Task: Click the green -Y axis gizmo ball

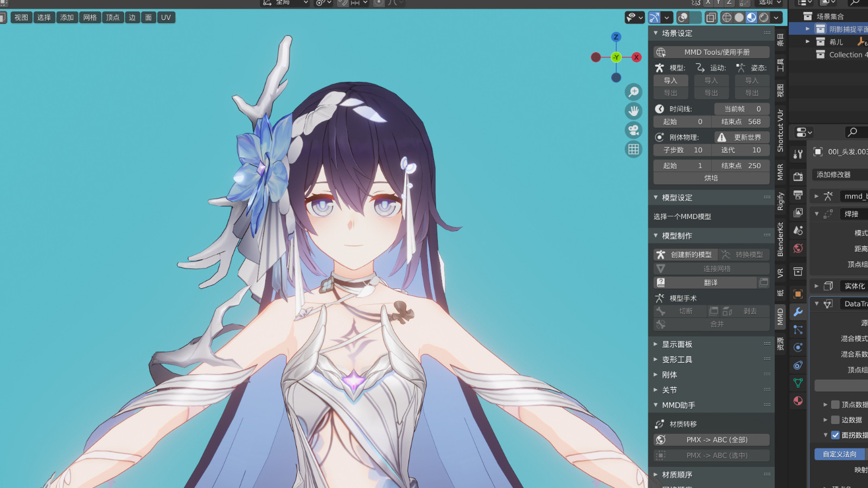Action: point(616,57)
